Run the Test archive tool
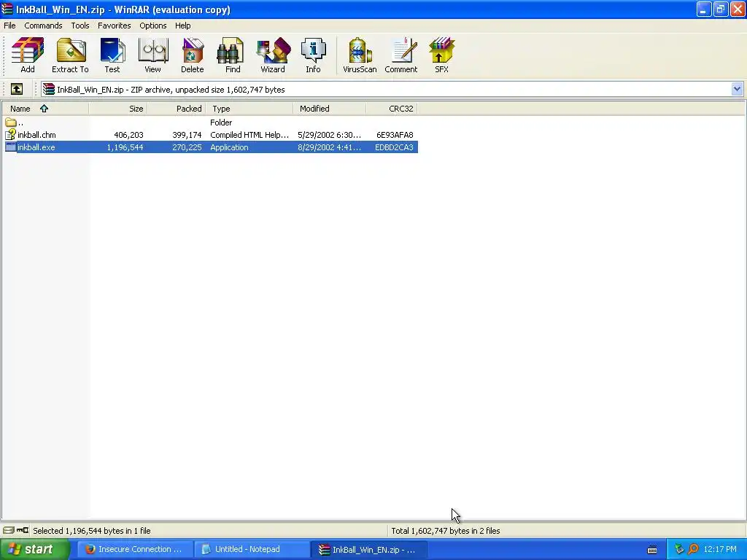Viewport: 747px width, 560px height. point(112,55)
